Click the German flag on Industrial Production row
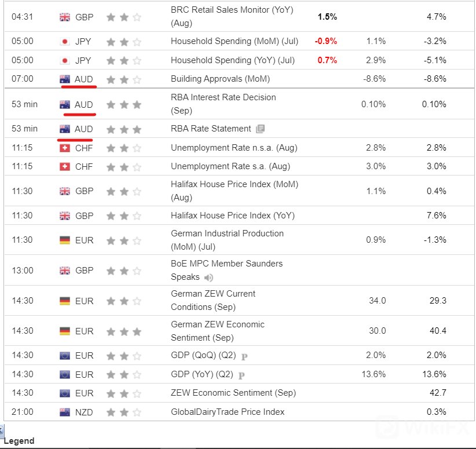 tap(65, 240)
